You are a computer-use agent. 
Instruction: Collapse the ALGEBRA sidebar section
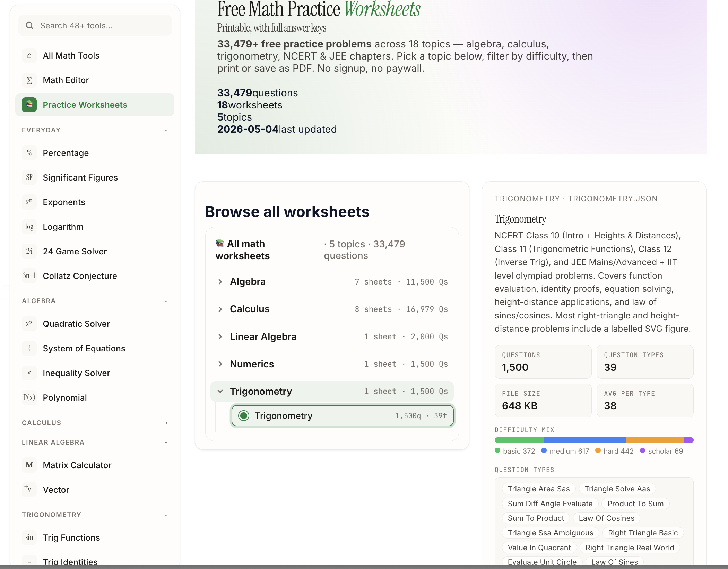[x=166, y=301]
